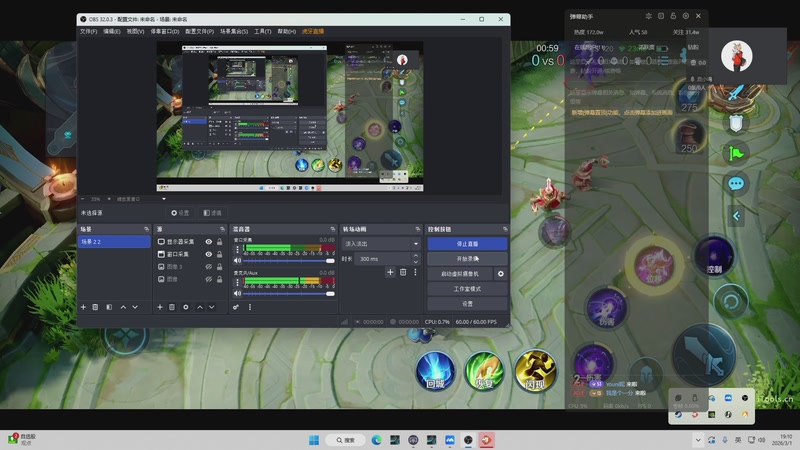Screen dimensions: 800x450
Task: Increase transition duration with up arrow
Action: pos(415,256)
